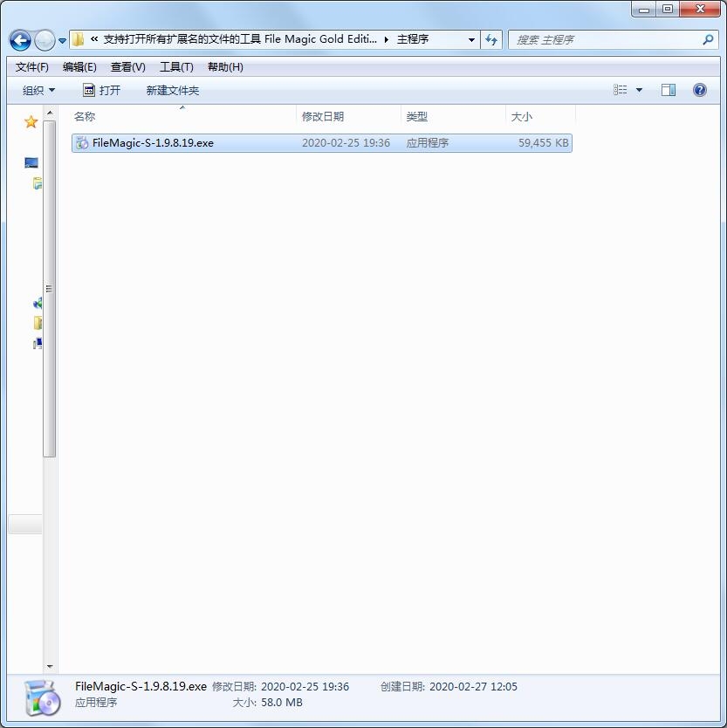Screen dimensions: 727x728
Task: Open the recent pages dropdown next to Forward
Action: click(62, 41)
